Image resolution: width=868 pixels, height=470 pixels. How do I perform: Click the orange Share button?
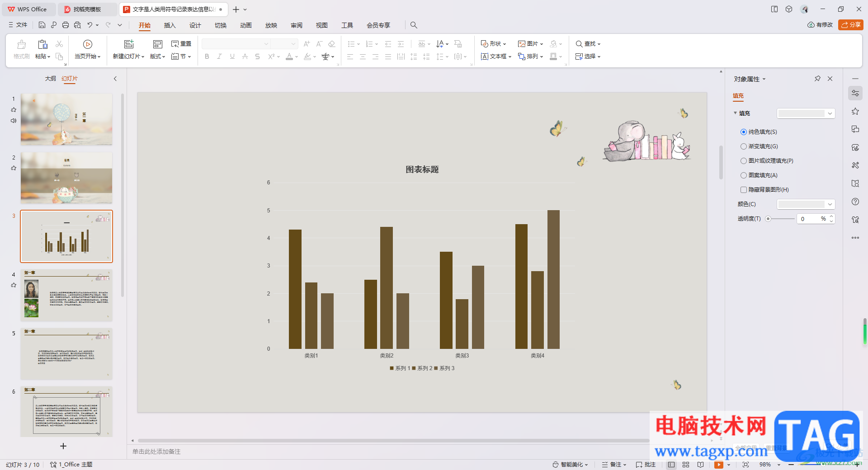click(x=850, y=25)
